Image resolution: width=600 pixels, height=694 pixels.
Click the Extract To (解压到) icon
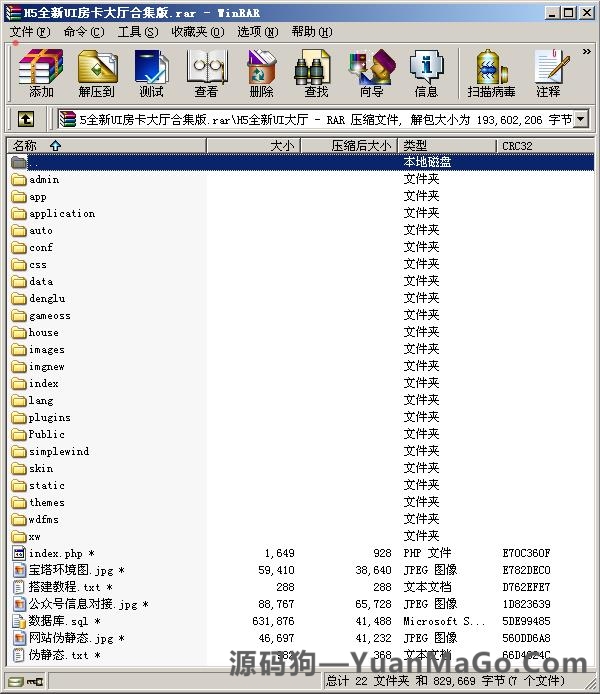tap(97, 73)
